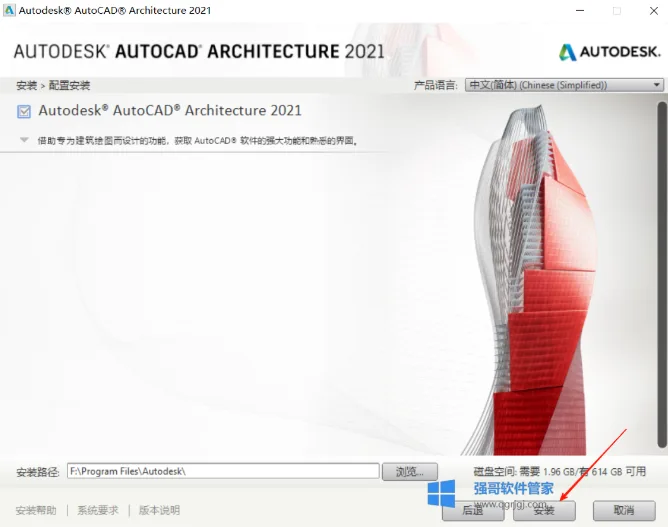This screenshot has width=668, height=527.
Task: Open the product language dropdown
Action: (x=564, y=85)
